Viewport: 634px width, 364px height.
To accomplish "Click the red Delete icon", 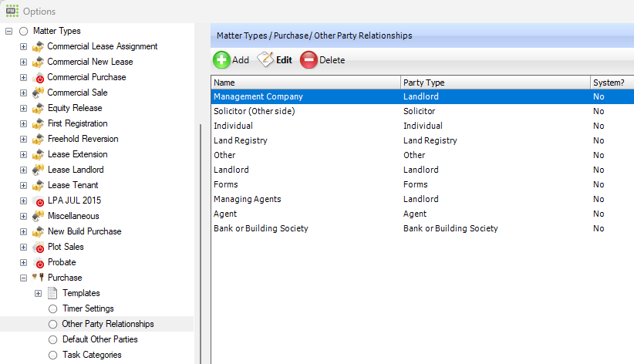I will pos(309,60).
